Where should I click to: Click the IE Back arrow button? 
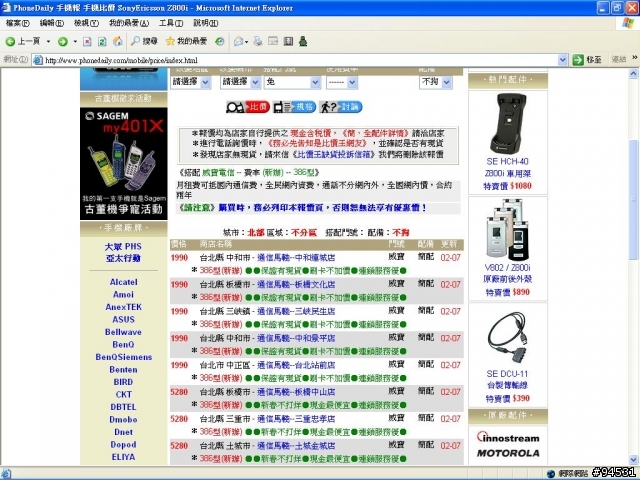point(22,41)
